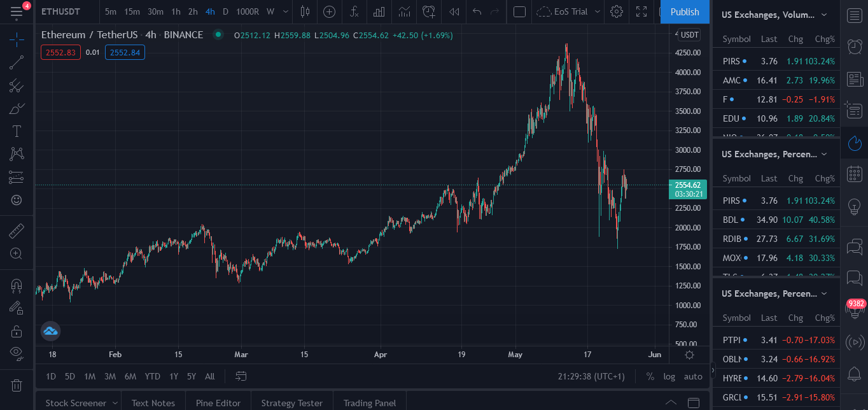Click the compare or add symbol button

329,11
